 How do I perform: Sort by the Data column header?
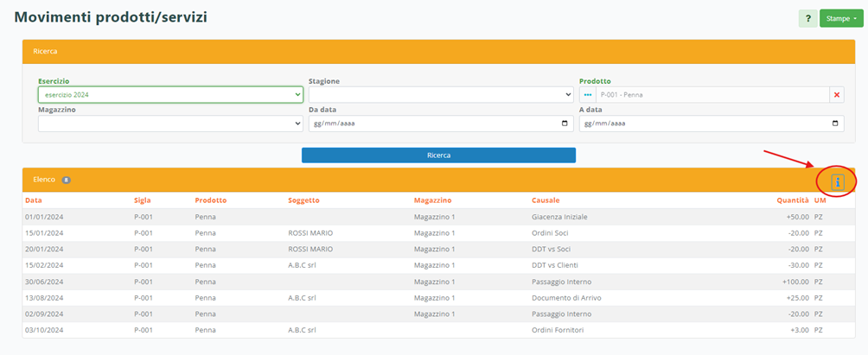34,200
